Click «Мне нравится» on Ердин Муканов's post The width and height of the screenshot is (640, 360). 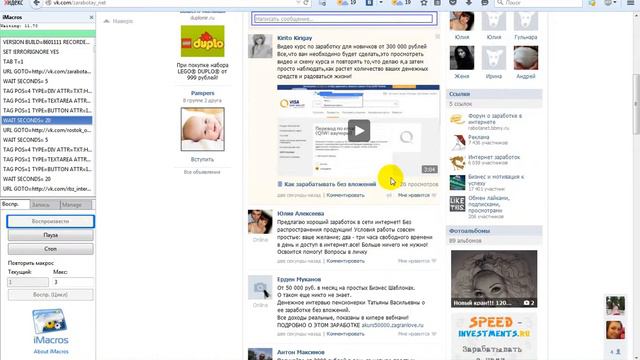(x=417, y=334)
